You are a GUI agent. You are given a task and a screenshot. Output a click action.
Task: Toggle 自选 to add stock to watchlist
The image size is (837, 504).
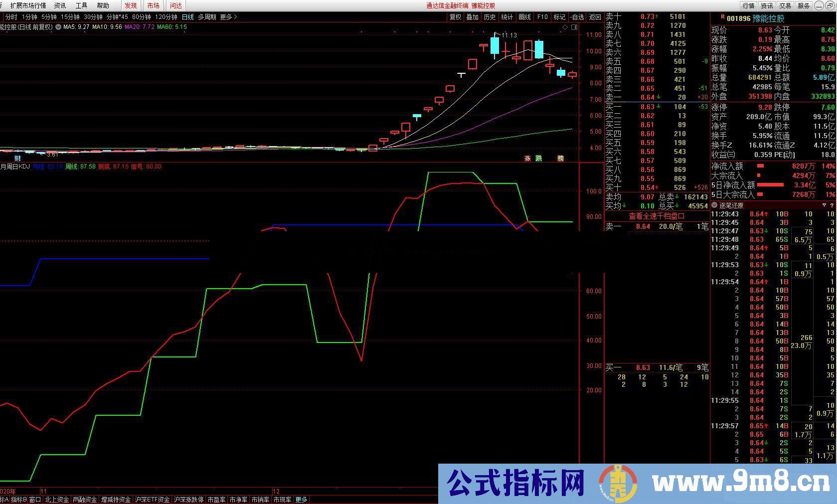[x=577, y=16]
